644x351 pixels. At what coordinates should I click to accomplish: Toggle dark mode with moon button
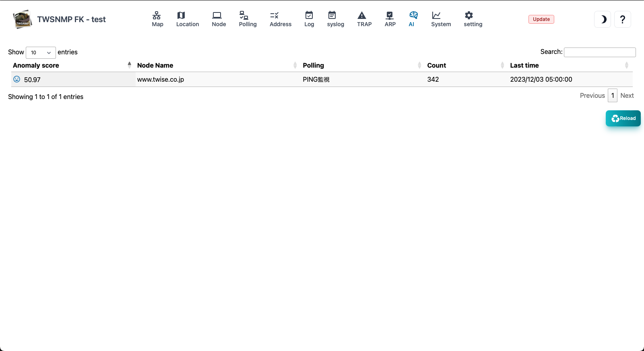[603, 19]
